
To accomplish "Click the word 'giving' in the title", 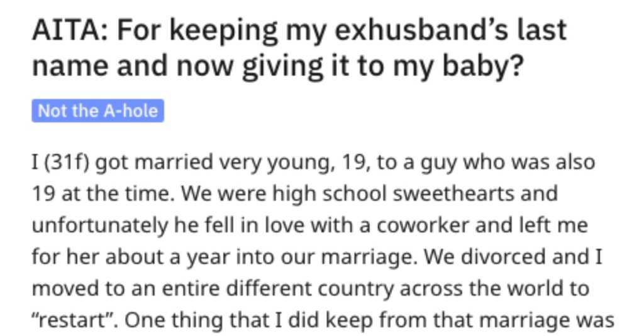I will pos(282,66).
